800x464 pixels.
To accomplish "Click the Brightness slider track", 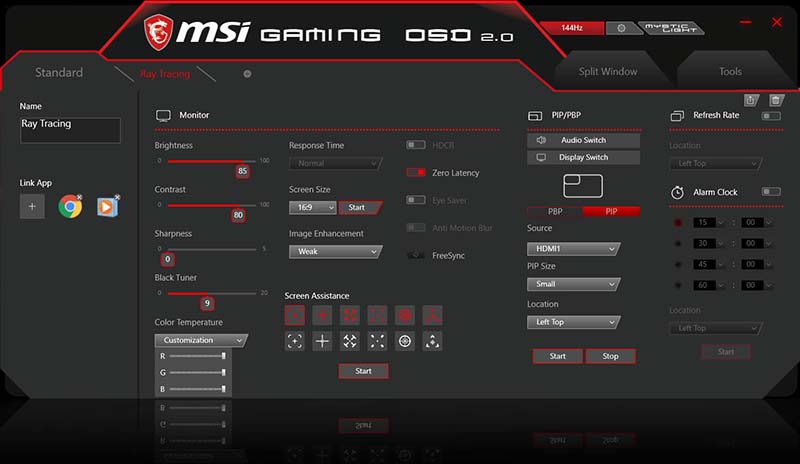I will click(210, 160).
